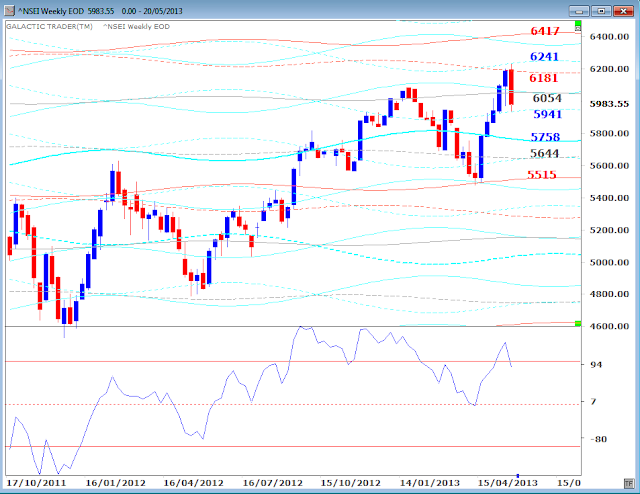640x494 pixels.
Task: Click the date 20/05/2013 in the title bar
Action: [x=162, y=11]
